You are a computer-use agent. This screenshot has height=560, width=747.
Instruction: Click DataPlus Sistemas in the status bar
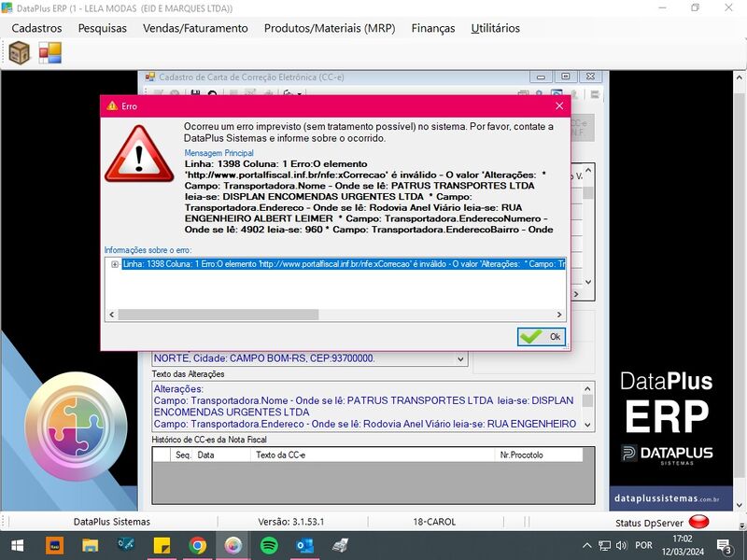[x=112, y=522]
